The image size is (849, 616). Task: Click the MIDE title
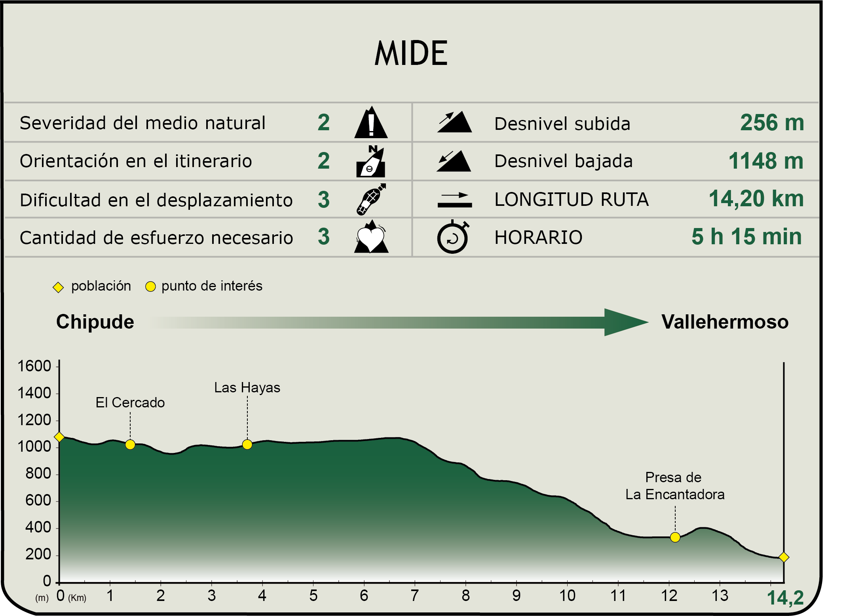coord(411,53)
